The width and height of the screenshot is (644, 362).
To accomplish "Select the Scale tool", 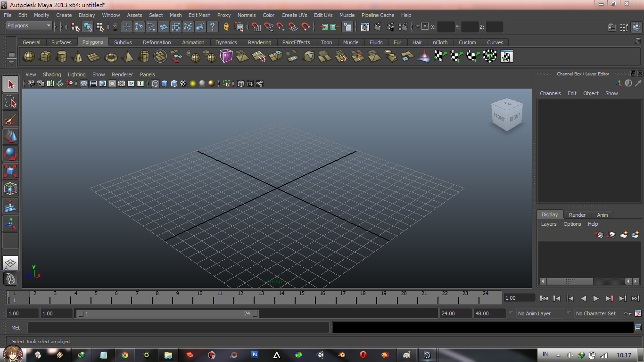I will (x=10, y=171).
